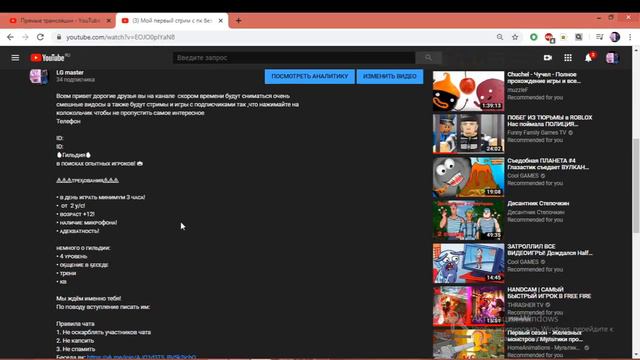Screen dimensions: 640x360
Task: Open the HANDCAM Free Fire thumbnail
Action: pos(468,306)
